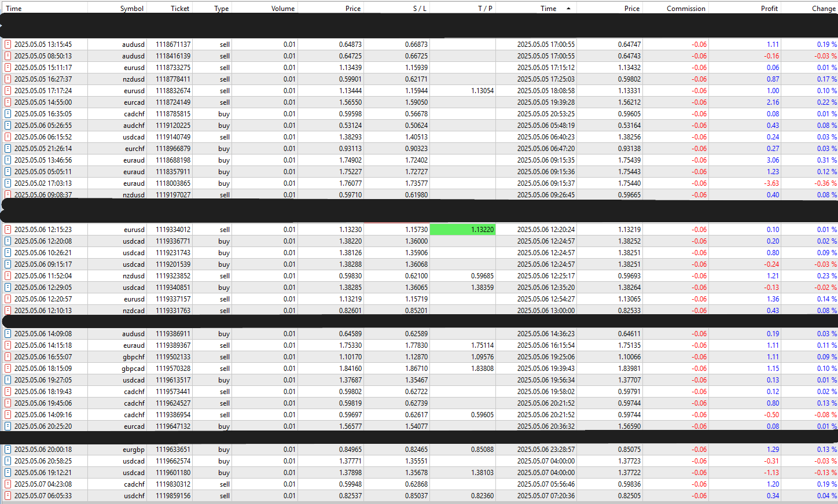Screen dimensions: 838x504
Task: Select the trade icon for ticket 1119570328
Action: 8,369
